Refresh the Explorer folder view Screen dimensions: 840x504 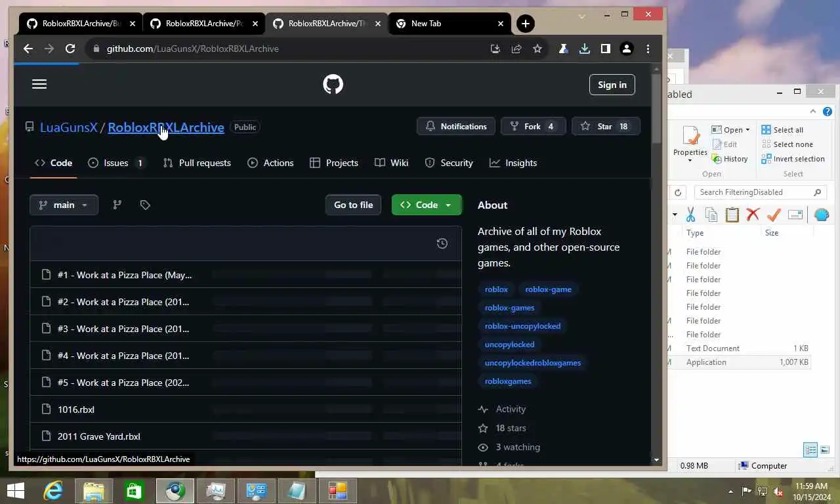point(678,192)
